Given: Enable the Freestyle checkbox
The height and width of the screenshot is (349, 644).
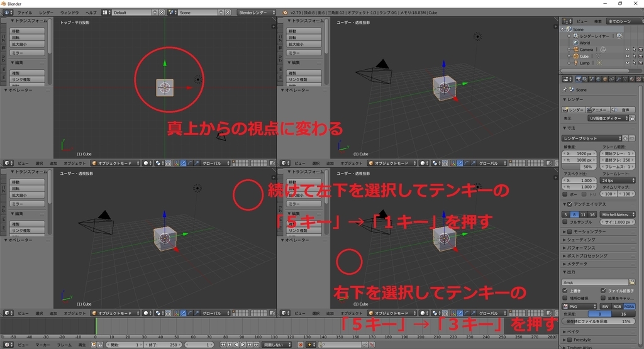Looking at the screenshot, I should tap(570, 340).
